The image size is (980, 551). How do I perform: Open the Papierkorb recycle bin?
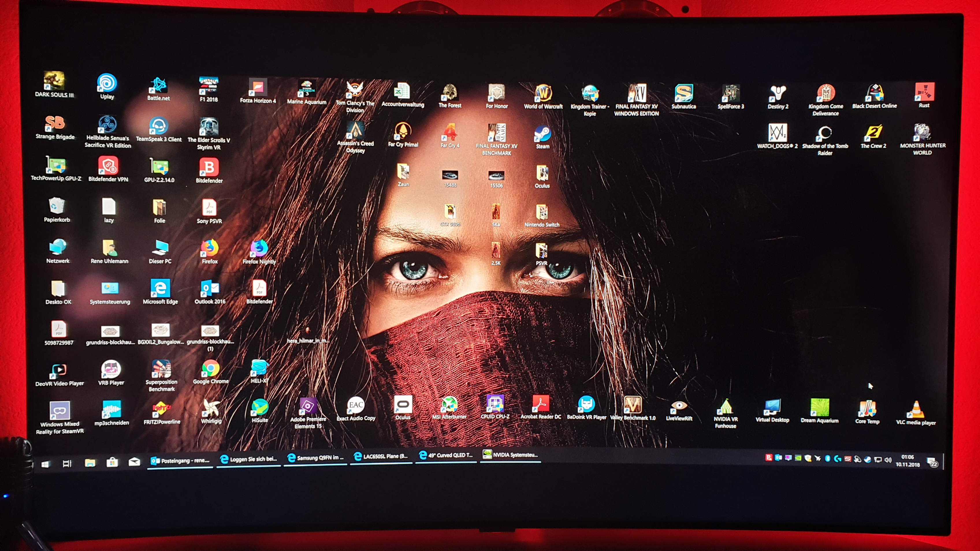coord(57,210)
